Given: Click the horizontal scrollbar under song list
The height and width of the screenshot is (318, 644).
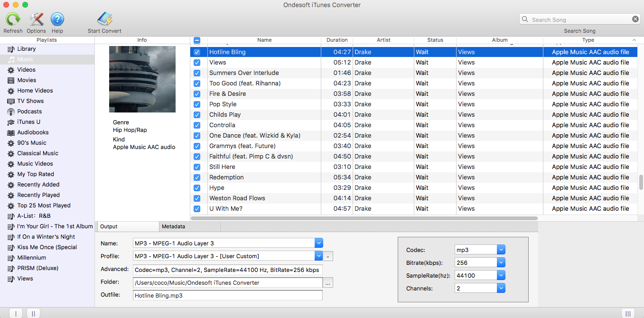Looking at the screenshot, I should pos(364,218).
